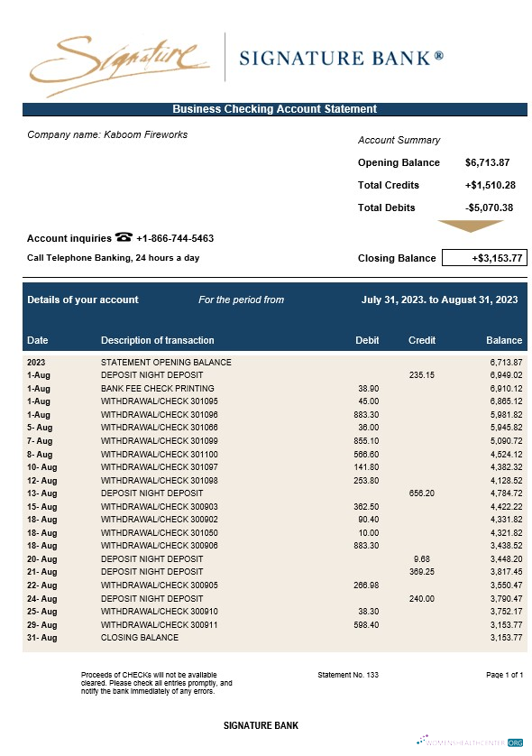This screenshot has width=532, height=756.
Task: Click the Date column header
Action: pyautogui.click(x=38, y=340)
